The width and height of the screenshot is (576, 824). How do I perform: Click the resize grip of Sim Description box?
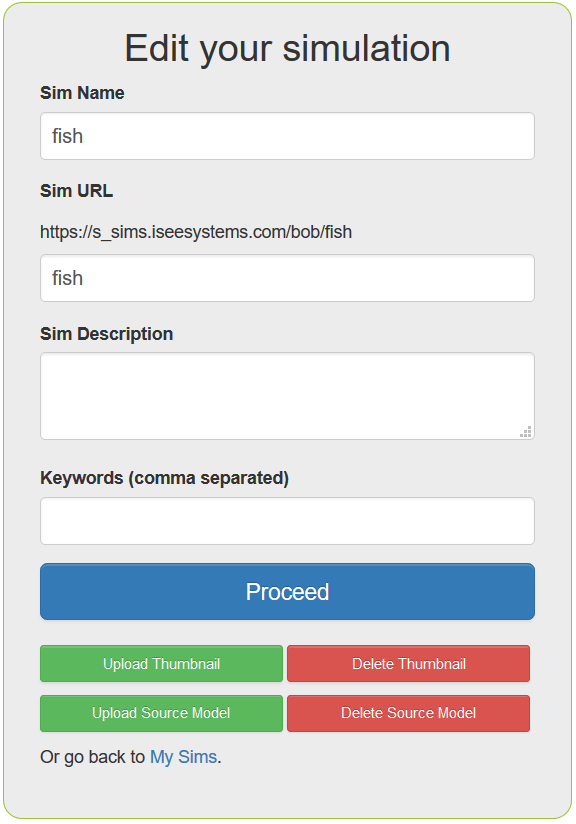(x=526, y=432)
